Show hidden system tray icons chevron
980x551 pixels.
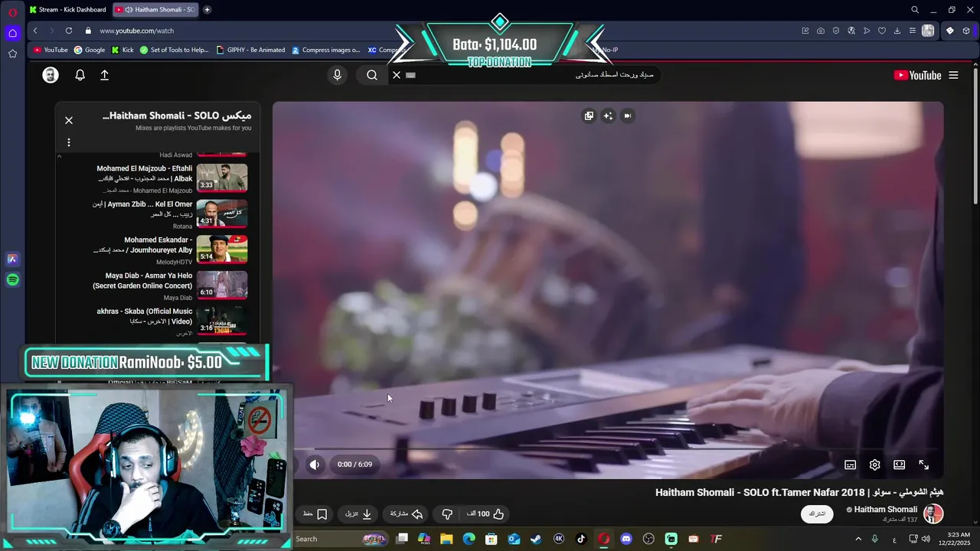tap(857, 539)
